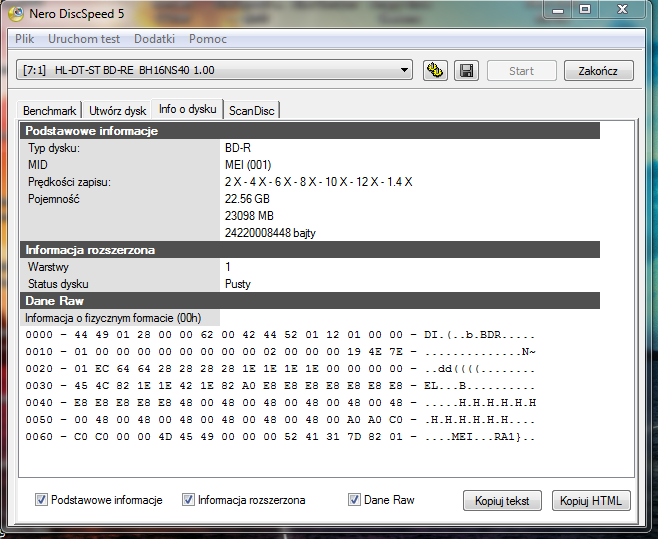Click the Status dysku value Pusty
The height and width of the screenshot is (539, 658).
pos(238,284)
